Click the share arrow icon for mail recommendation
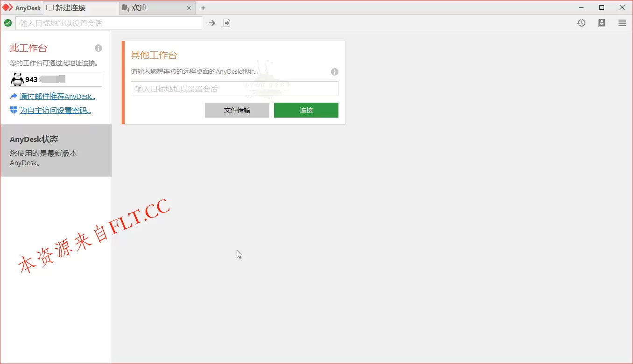Screen dimensions: 633x364 pos(14,96)
